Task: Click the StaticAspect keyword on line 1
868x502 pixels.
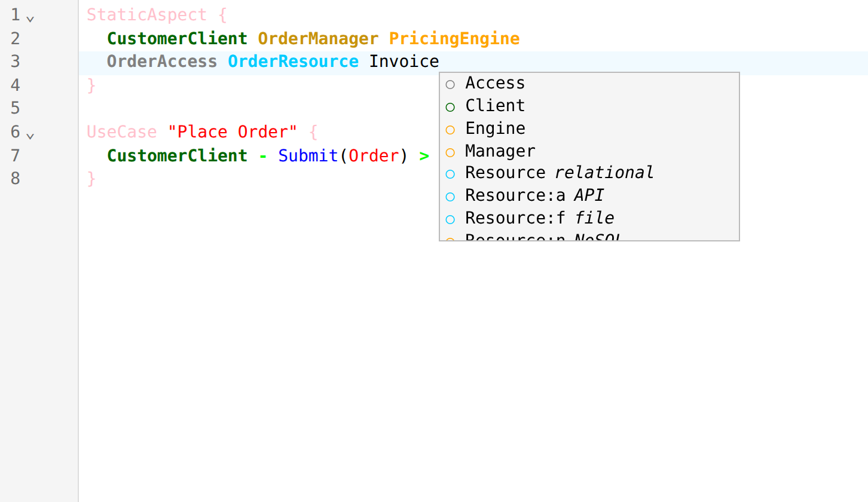Action: [x=147, y=15]
